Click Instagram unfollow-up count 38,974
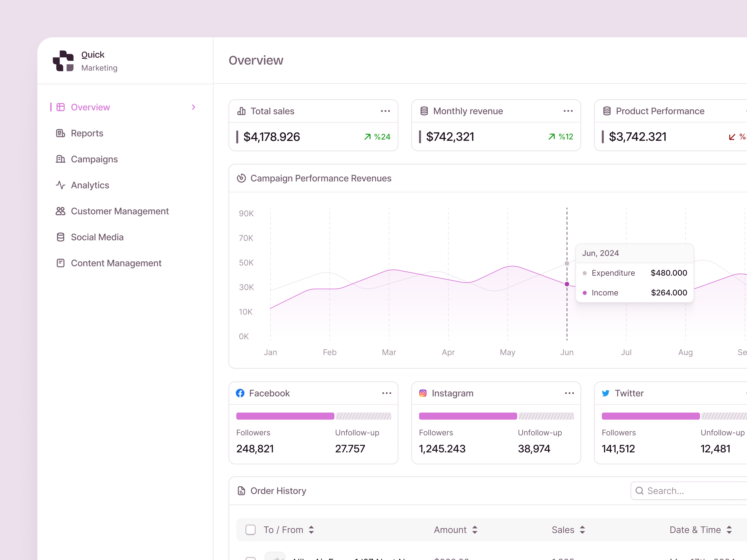Screen dimensions: 747x560 tap(534, 449)
